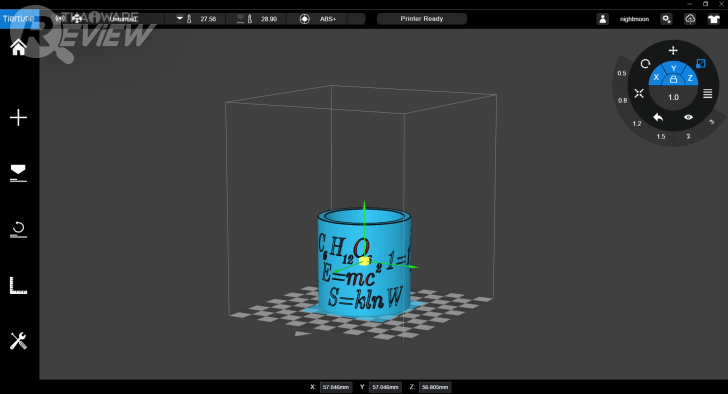The image size is (728, 394).
Task: Select the Y axis on the wheel
Action: pyautogui.click(x=673, y=68)
